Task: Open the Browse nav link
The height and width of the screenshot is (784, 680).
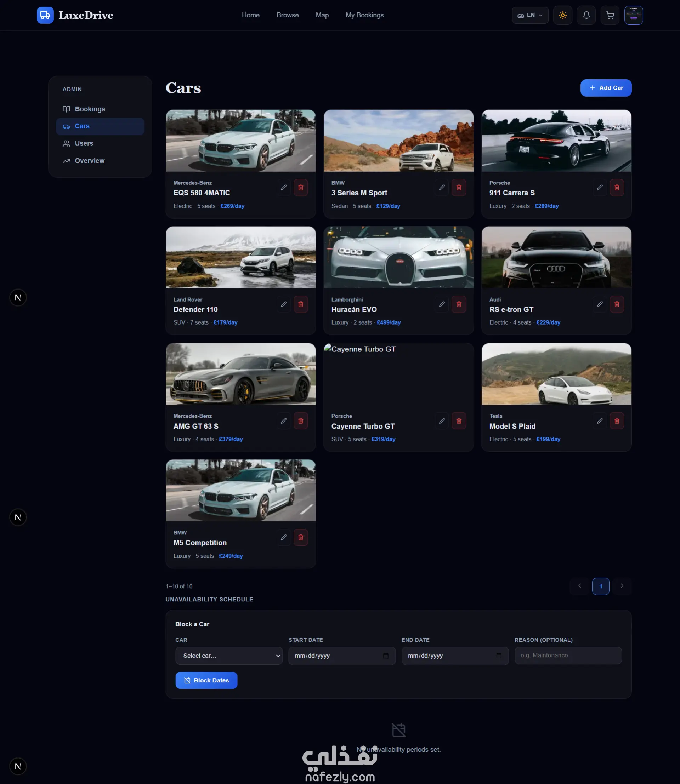Action: tap(288, 15)
